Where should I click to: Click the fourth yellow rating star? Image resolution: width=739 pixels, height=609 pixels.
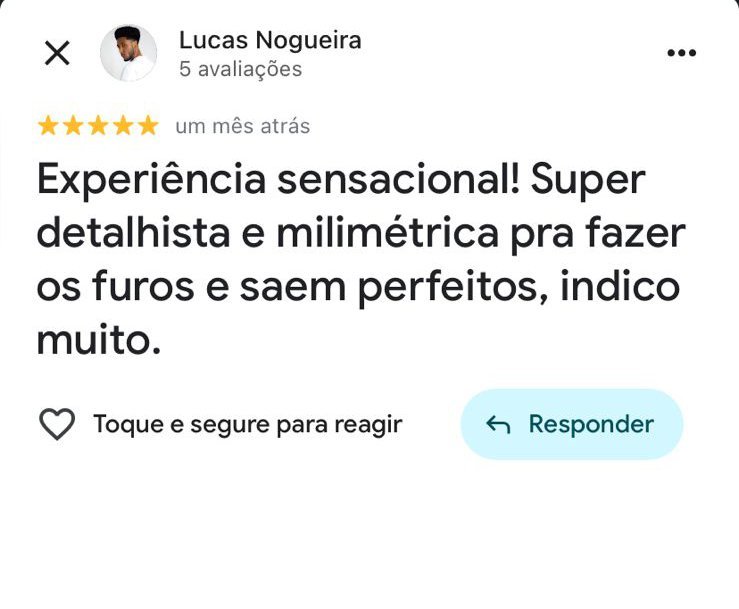123,126
